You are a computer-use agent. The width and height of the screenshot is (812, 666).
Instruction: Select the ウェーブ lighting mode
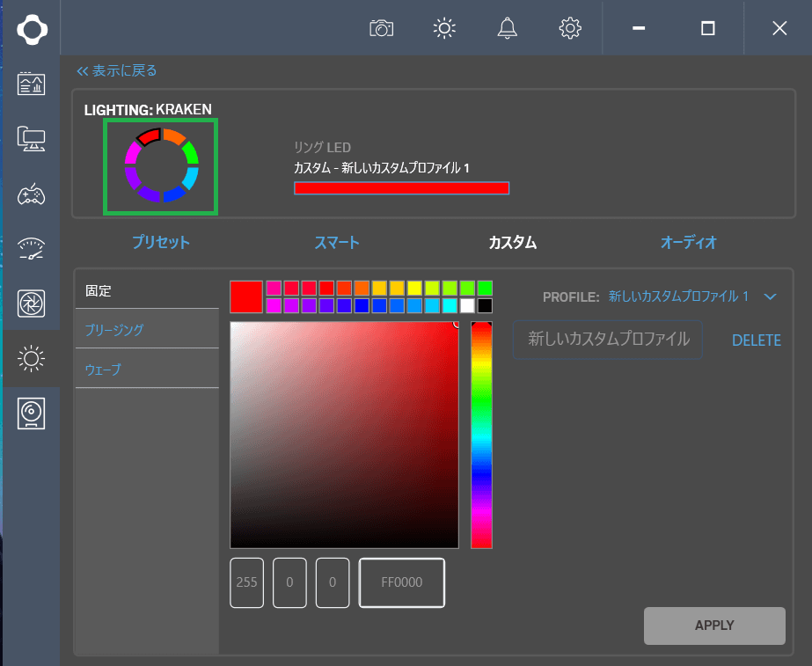click(x=147, y=369)
